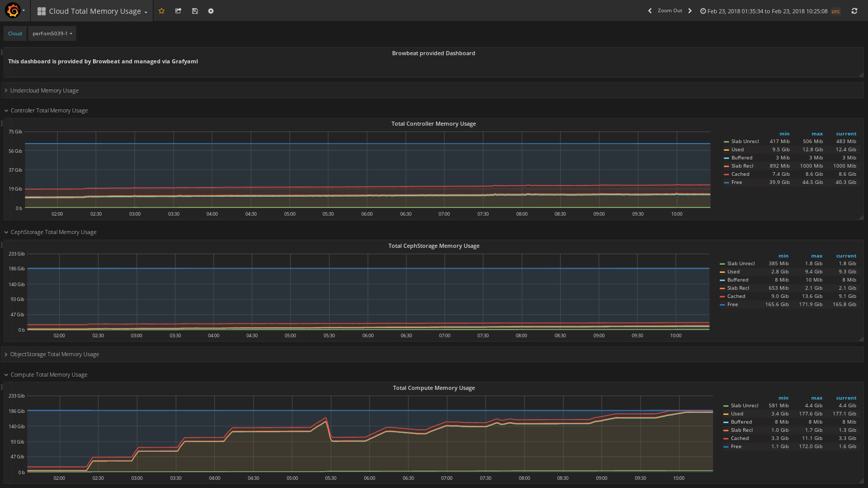Viewport: 868px width, 488px height.
Task: Sort Compute legend by max column
Action: (816, 398)
